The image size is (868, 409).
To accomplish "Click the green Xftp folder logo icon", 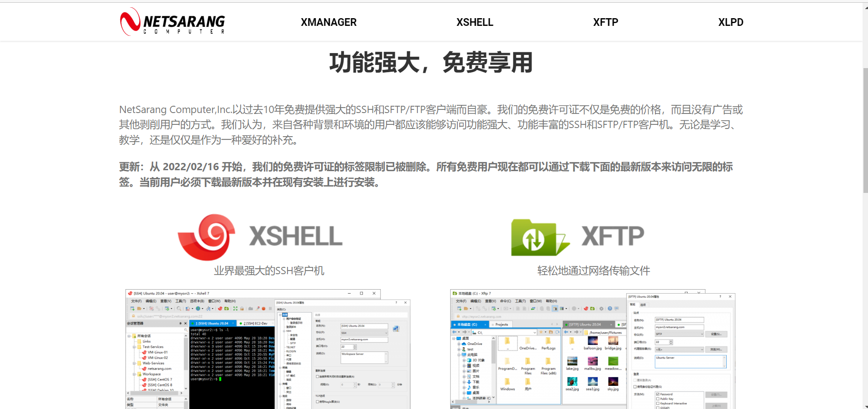I will point(540,237).
